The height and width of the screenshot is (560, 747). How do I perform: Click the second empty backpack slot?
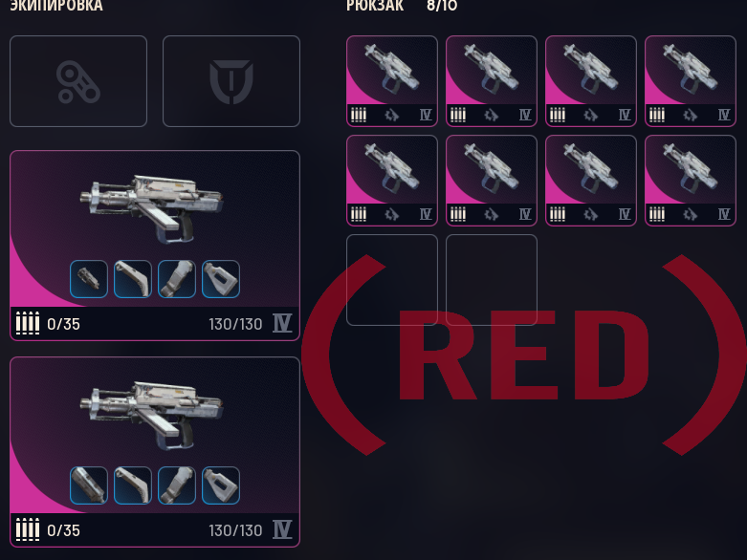pyautogui.click(x=492, y=280)
